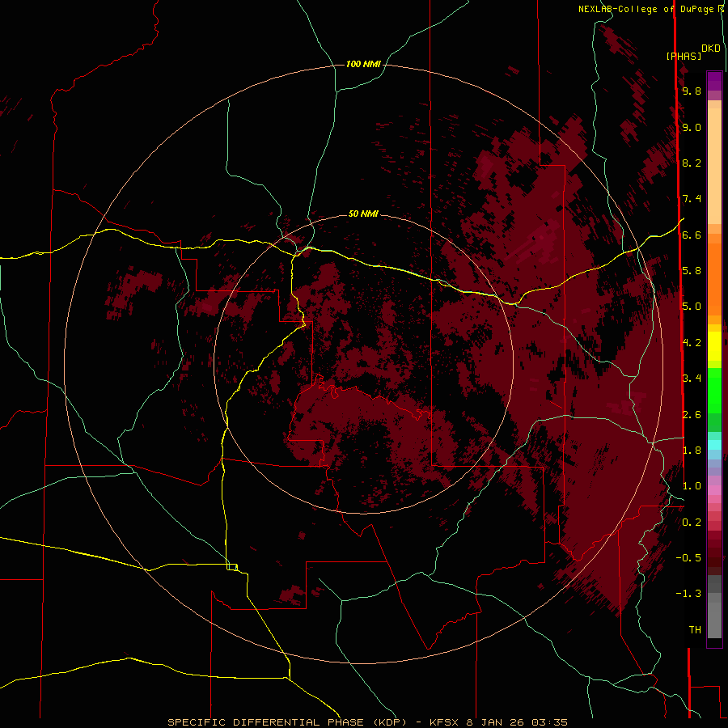The image size is (728, 728).
Task: Click the DKD units label above the legend
Action: (711, 49)
